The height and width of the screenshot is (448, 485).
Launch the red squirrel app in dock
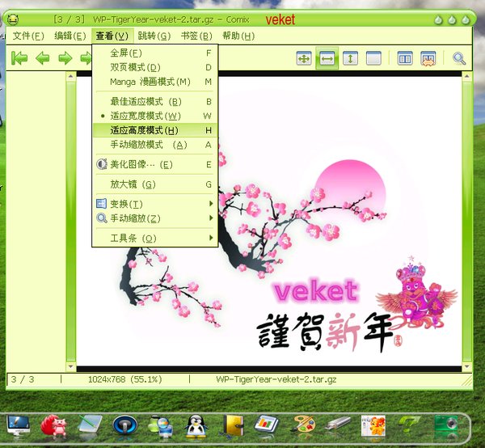54,426
